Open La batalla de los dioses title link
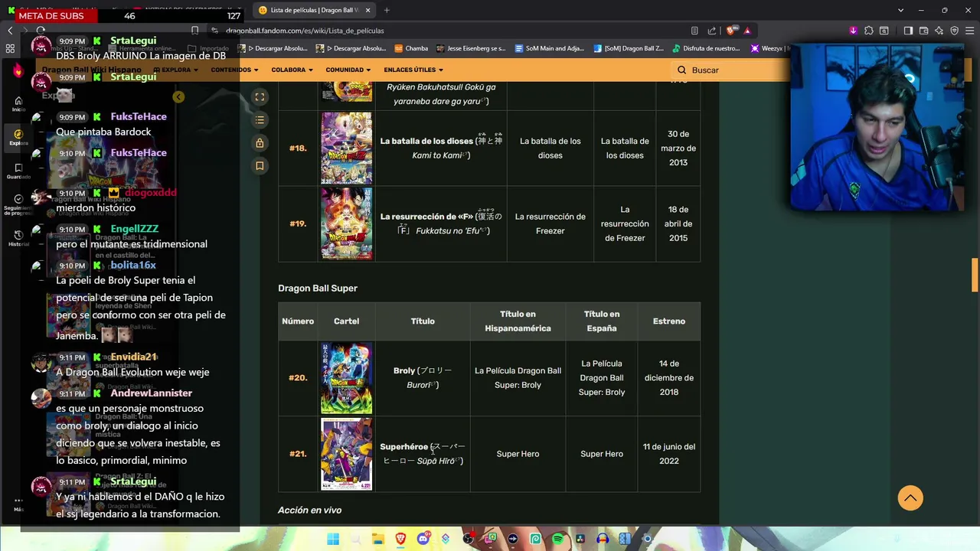The image size is (980, 551). click(426, 141)
